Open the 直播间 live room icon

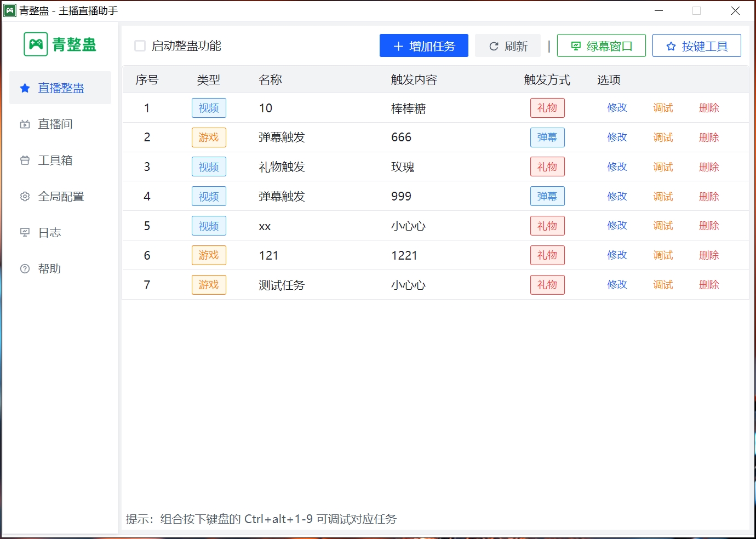pos(25,124)
